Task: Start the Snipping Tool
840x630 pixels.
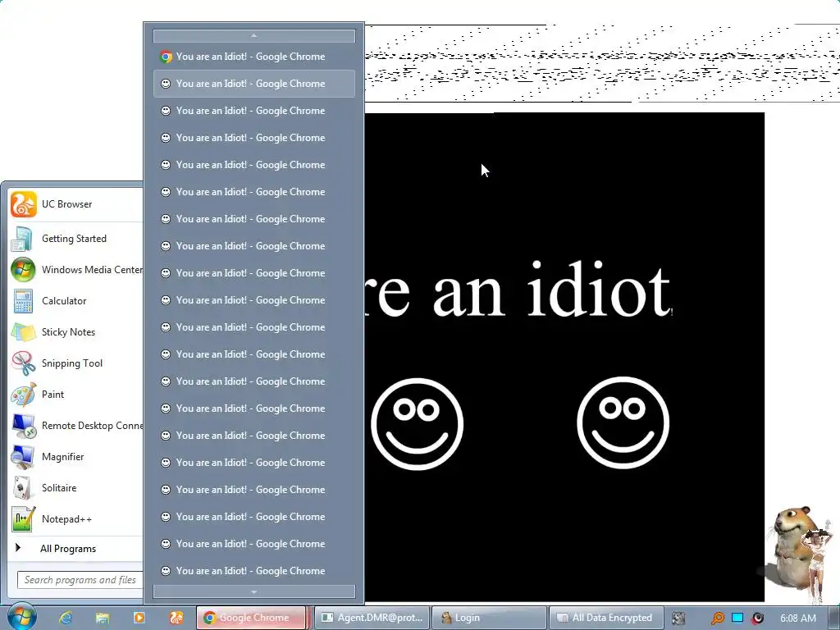Action: click(75, 363)
